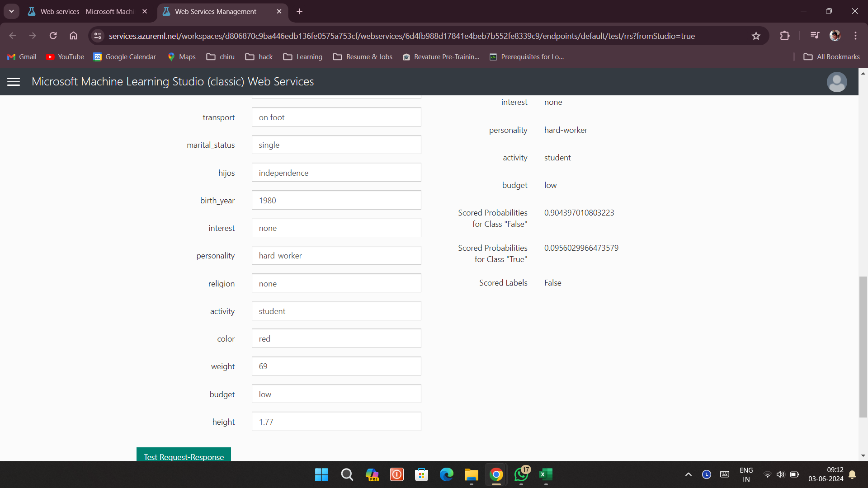Select the False class probability value 0.904397010803223
The image size is (868, 488).
579,213
